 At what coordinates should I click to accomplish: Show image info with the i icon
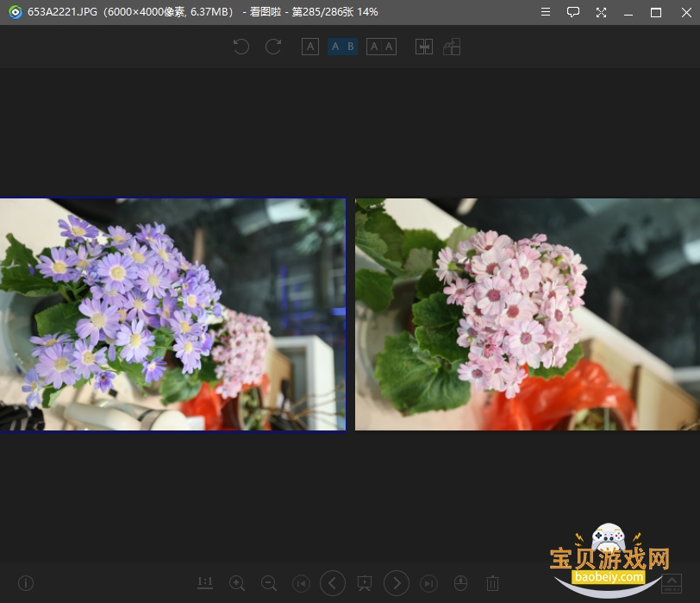tap(26, 583)
